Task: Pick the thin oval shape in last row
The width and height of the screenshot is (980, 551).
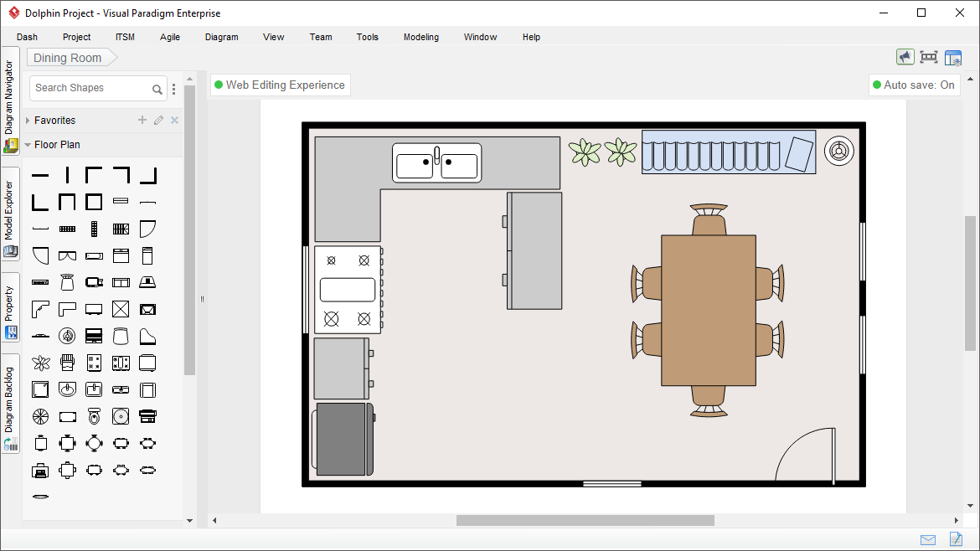Action: point(40,497)
